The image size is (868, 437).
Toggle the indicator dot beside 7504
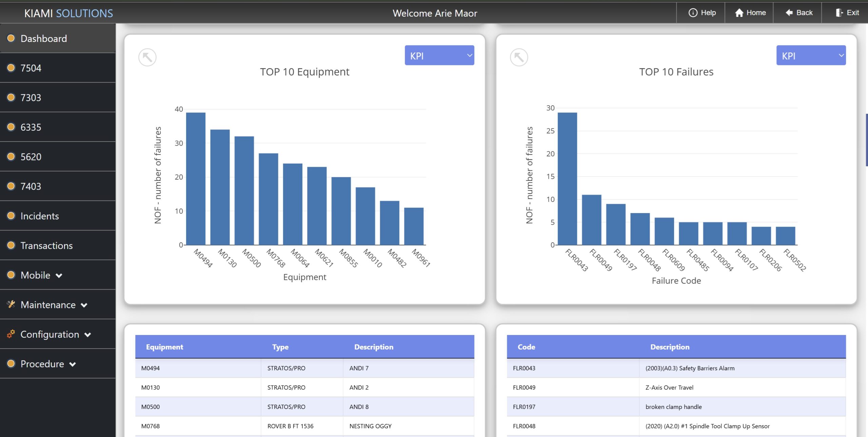[11, 68]
